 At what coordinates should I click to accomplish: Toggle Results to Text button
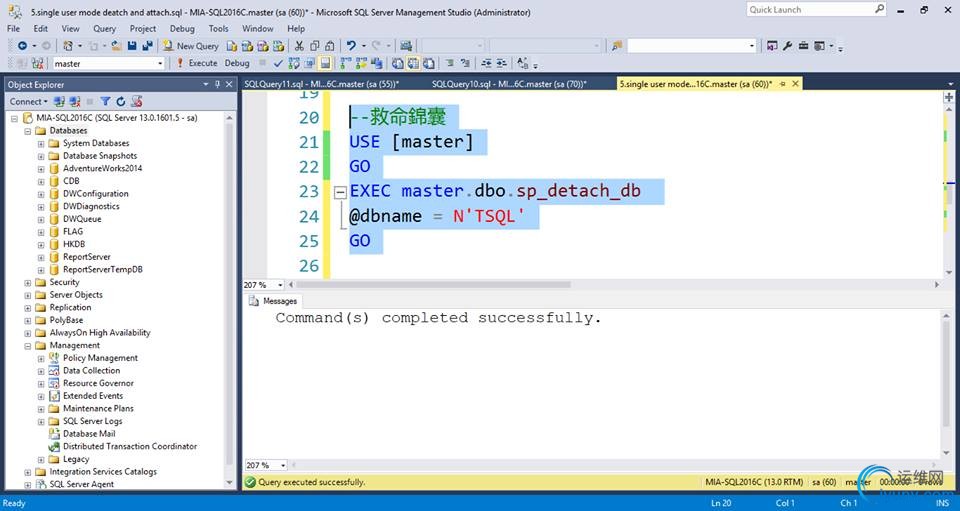click(x=397, y=63)
